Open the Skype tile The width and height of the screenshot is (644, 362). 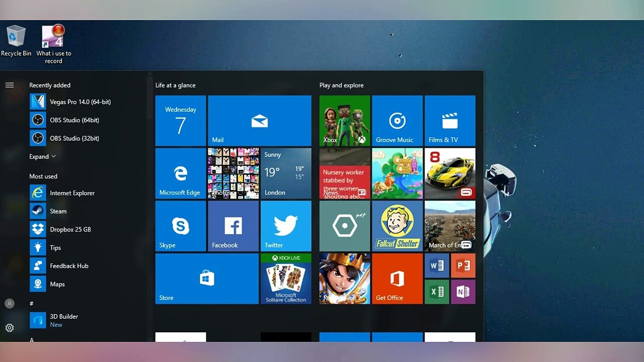[x=181, y=226]
